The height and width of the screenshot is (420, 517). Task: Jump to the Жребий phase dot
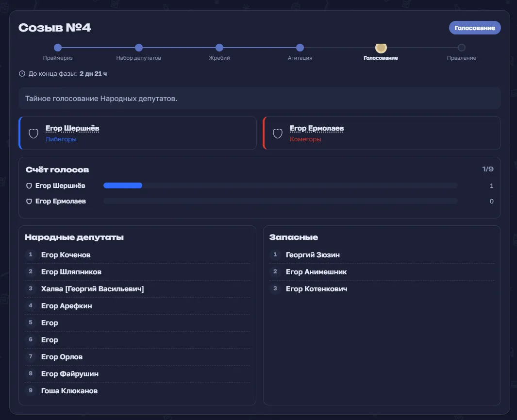(x=219, y=48)
